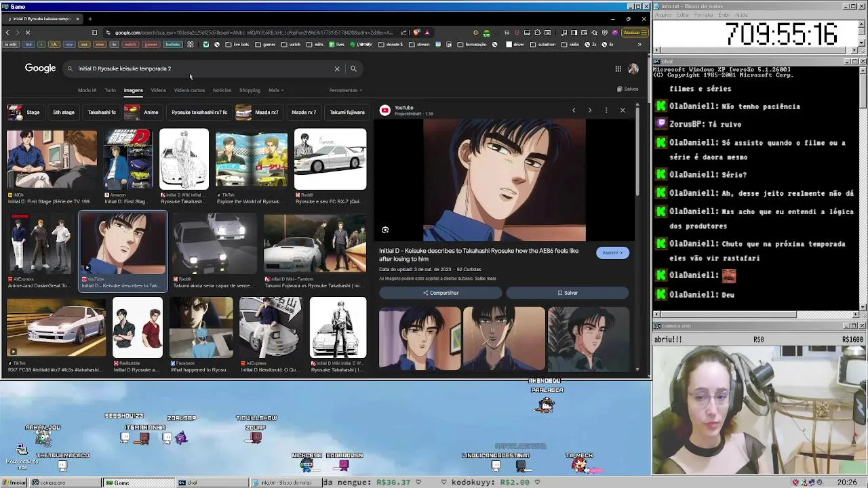Open a new browser tab

(x=90, y=19)
